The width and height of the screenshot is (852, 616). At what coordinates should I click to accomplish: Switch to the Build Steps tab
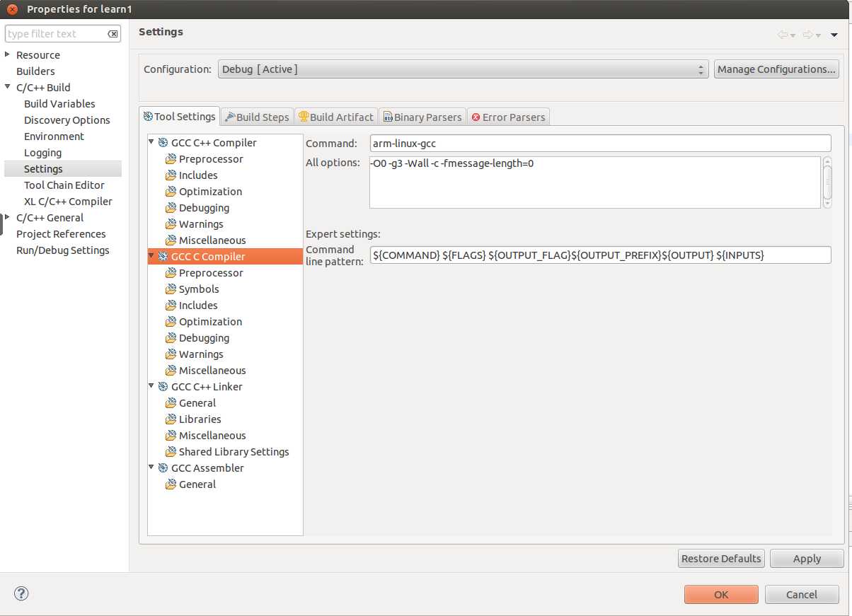tap(256, 117)
